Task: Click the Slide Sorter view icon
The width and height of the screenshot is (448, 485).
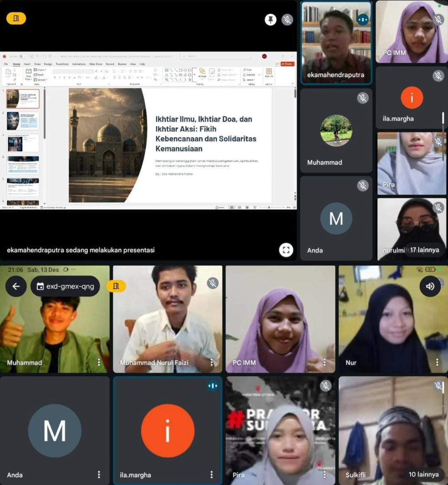Action: (239, 207)
